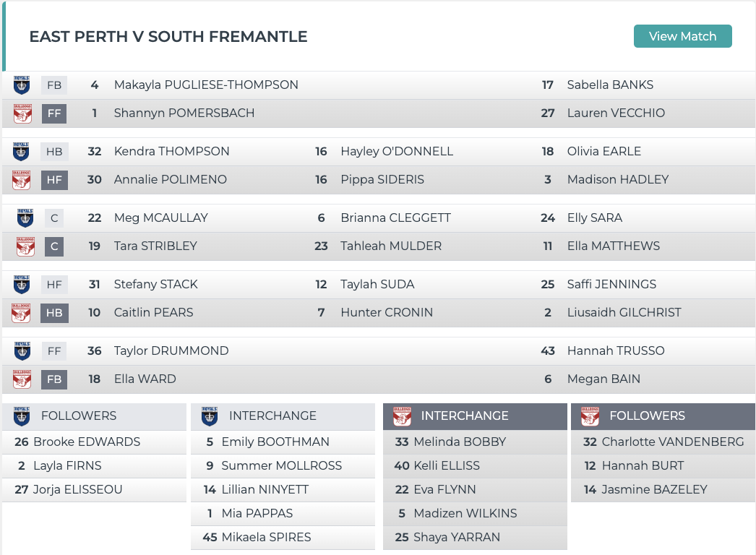Select the Royals crest on the Followers panel
The height and width of the screenshot is (555, 756).
(22, 416)
